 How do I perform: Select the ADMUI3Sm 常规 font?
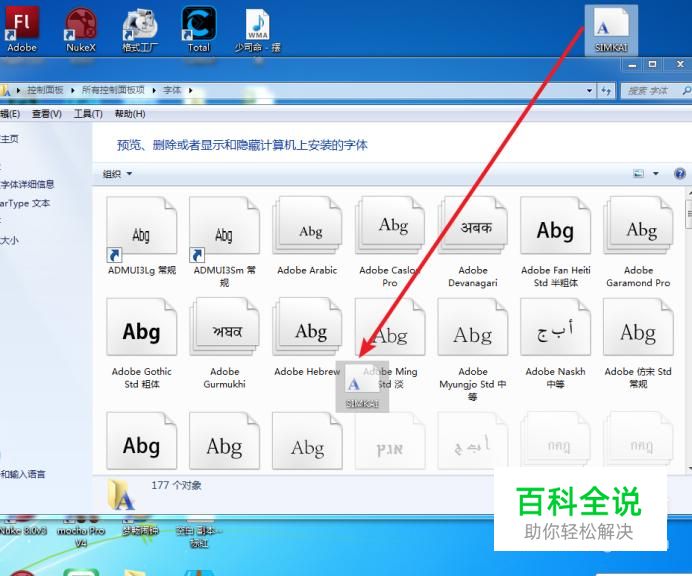[x=224, y=241]
